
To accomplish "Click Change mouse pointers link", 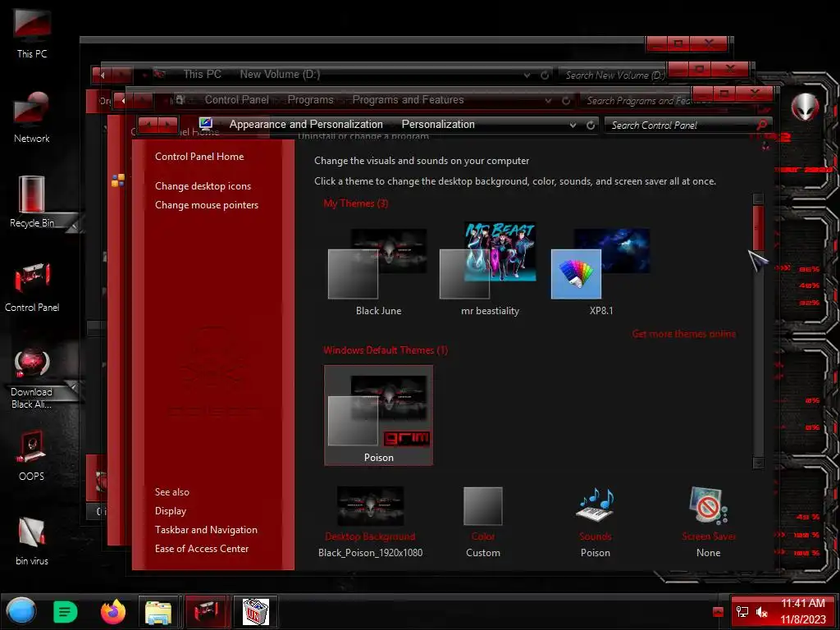I will (x=206, y=204).
